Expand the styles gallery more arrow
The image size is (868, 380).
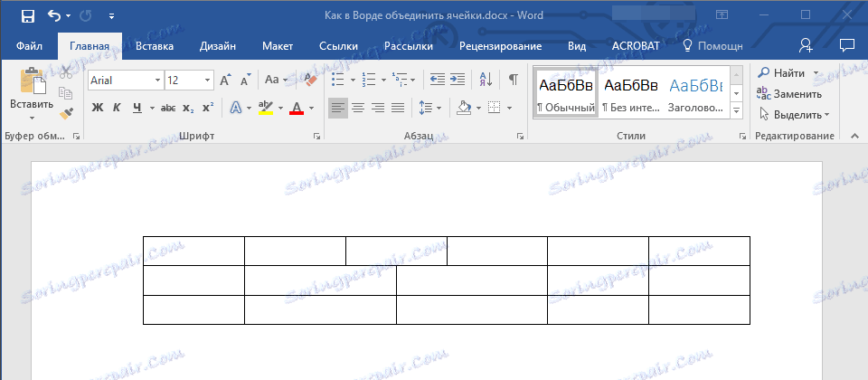pyautogui.click(x=736, y=110)
